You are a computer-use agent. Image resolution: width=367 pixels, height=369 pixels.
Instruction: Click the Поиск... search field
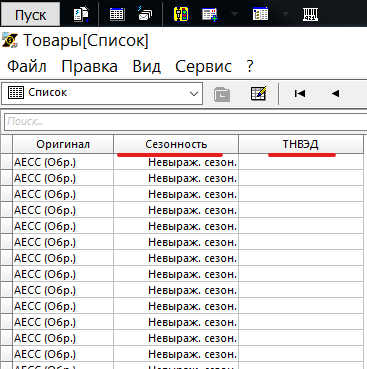[185, 122]
